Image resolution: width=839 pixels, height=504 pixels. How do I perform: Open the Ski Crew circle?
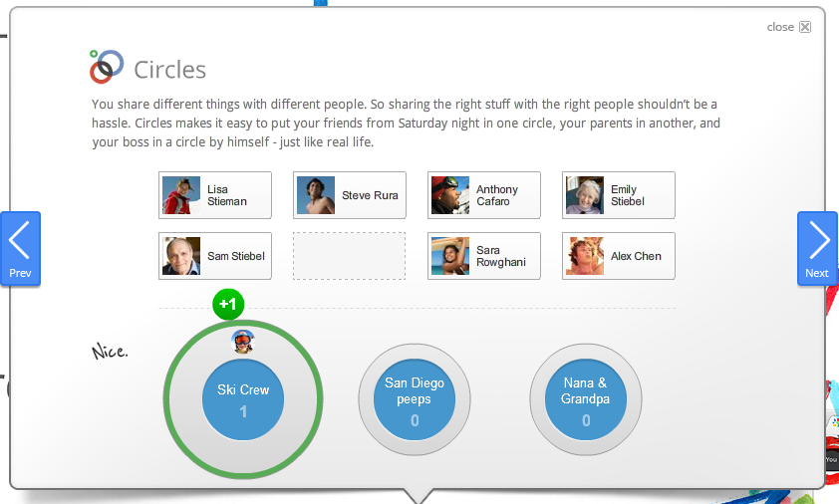click(x=243, y=399)
